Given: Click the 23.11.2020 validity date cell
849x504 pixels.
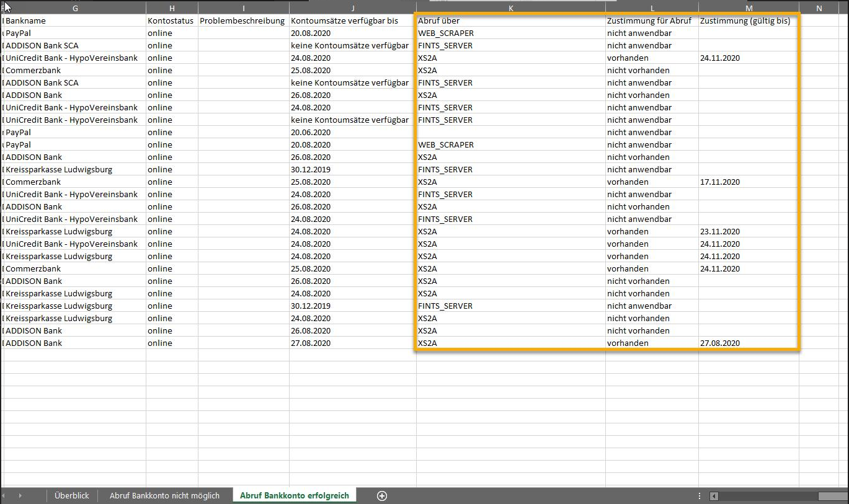Looking at the screenshot, I should click(x=749, y=231).
